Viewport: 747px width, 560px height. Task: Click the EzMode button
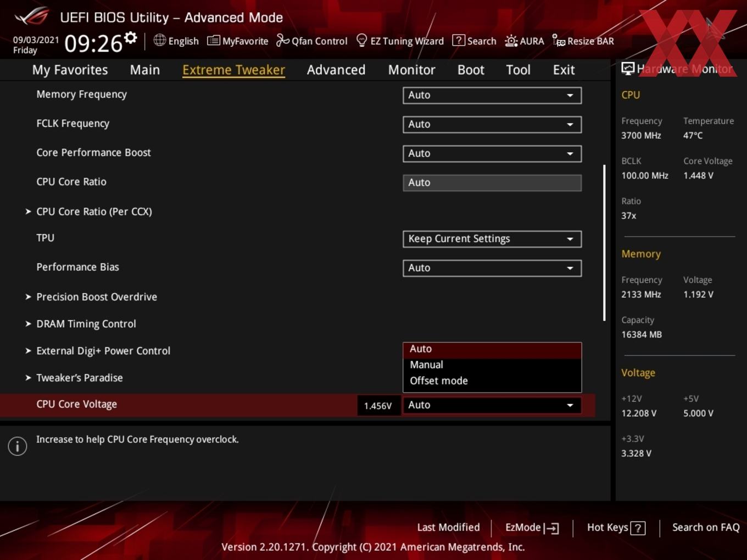pyautogui.click(x=532, y=528)
